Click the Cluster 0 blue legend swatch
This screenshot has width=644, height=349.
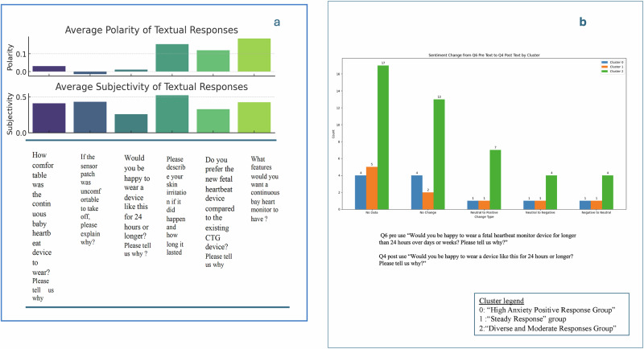(605, 63)
